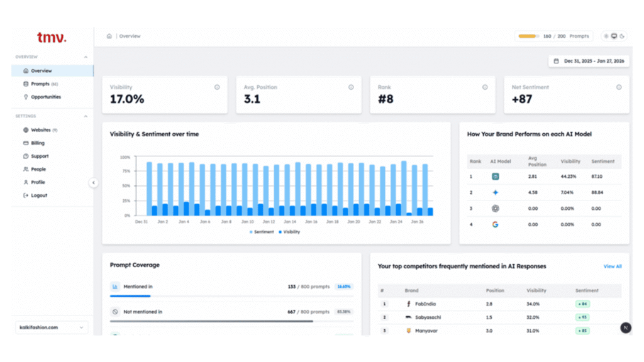Select the Sabyasachi competitor name

pyautogui.click(x=428, y=317)
